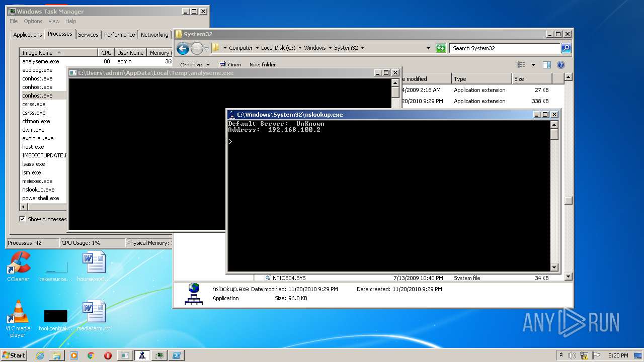Image resolution: width=644 pixels, height=362 pixels.
Task: Click the taskbar clock showing 8:20 PM
Action: tap(618, 355)
